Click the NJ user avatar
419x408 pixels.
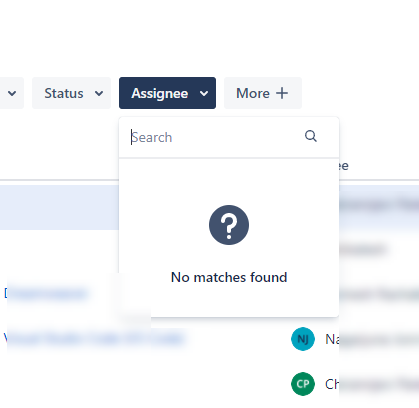[303, 339]
